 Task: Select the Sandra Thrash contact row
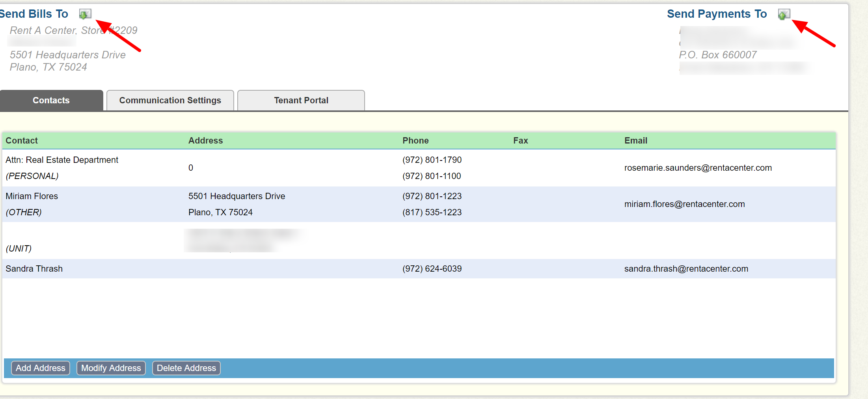click(x=419, y=268)
